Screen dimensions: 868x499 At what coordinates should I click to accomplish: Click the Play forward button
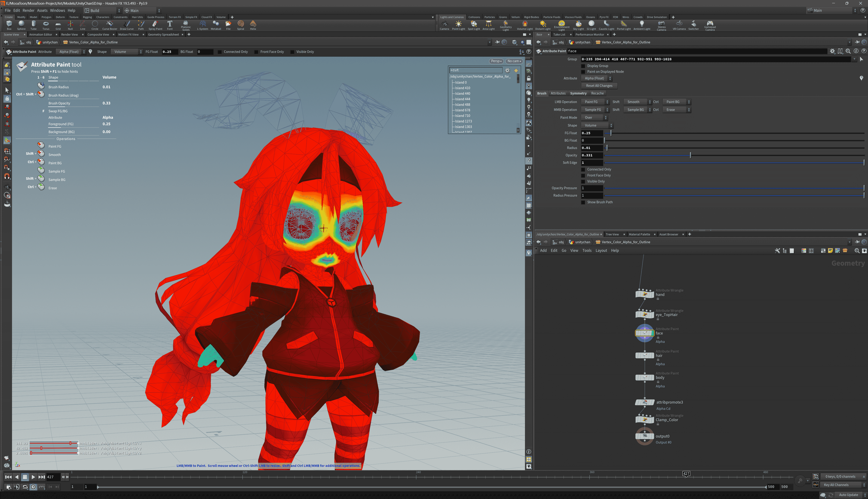33,477
